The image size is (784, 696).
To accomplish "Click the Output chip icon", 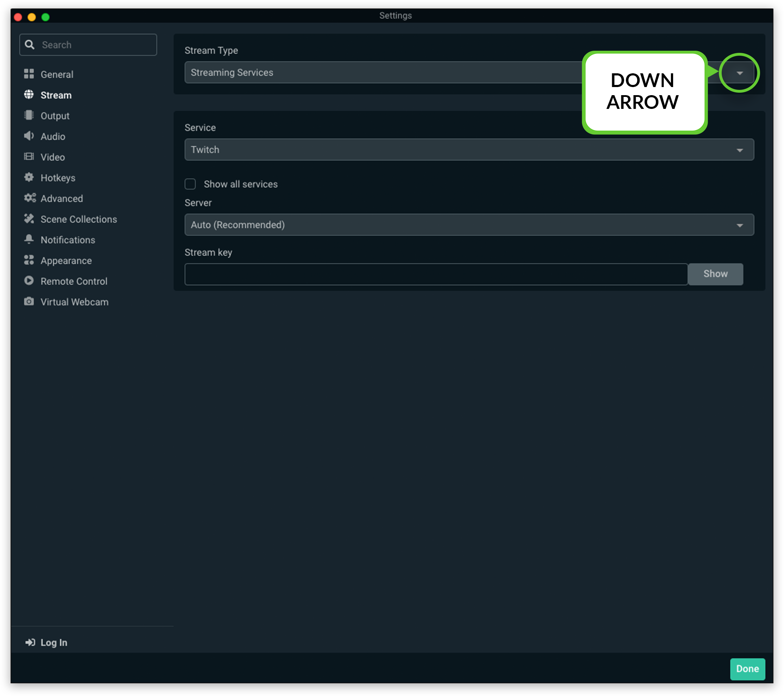I will click(29, 116).
